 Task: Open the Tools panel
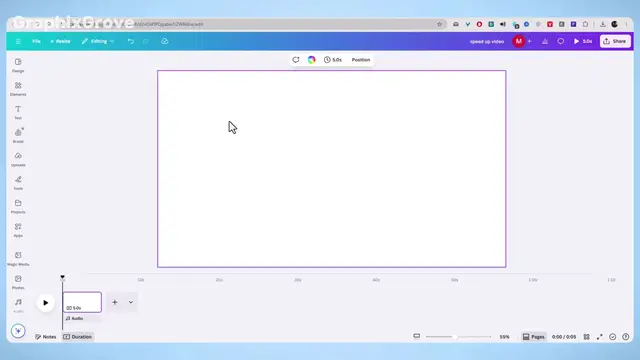coord(18,183)
